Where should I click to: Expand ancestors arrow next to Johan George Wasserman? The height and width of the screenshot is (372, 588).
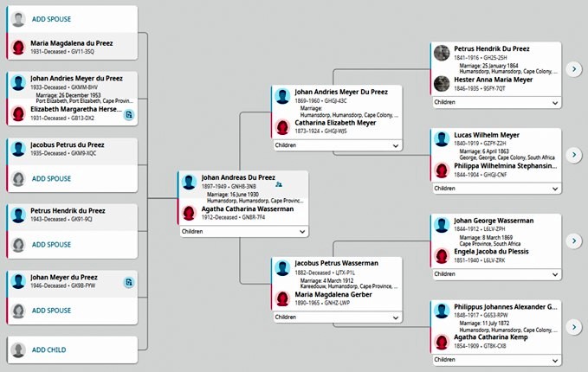click(574, 241)
